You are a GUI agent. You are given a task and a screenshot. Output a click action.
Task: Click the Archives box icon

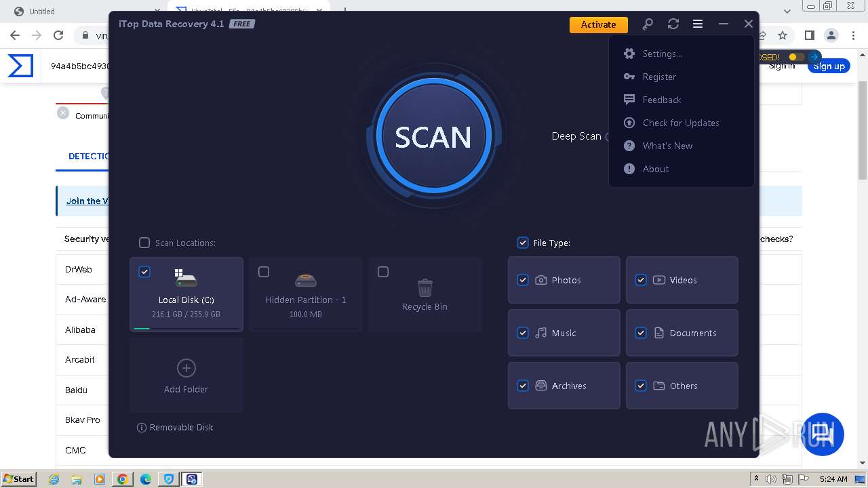541,386
